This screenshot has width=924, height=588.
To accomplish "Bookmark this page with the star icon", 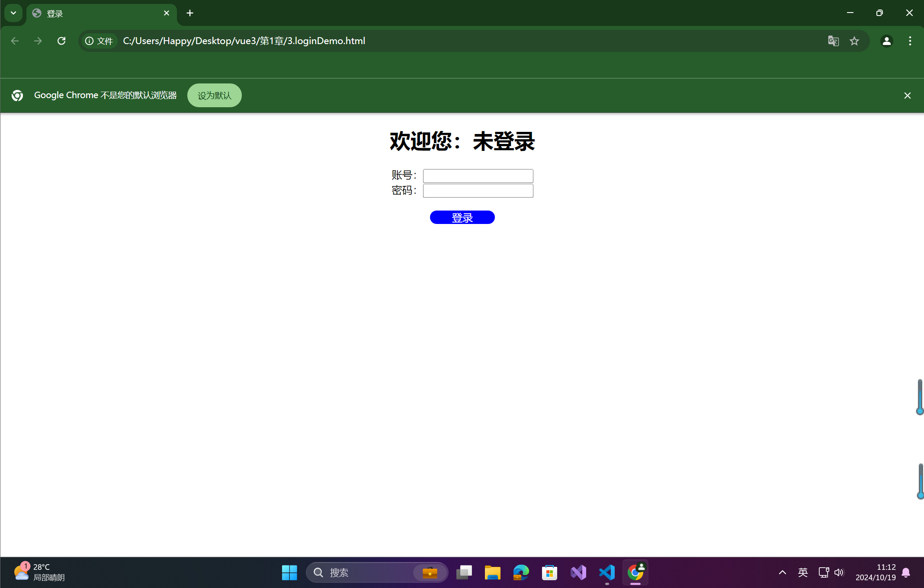I will pyautogui.click(x=854, y=41).
